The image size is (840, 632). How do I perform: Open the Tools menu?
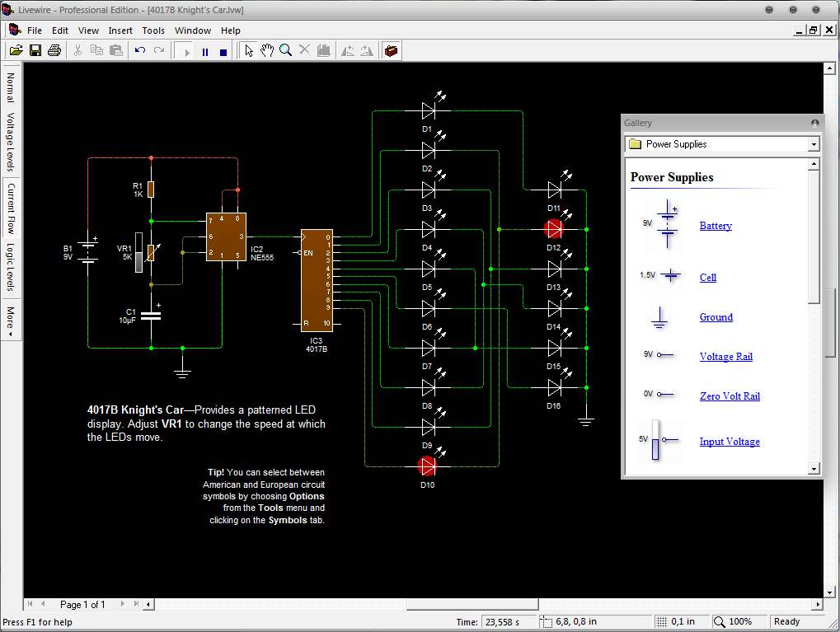tap(153, 30)
